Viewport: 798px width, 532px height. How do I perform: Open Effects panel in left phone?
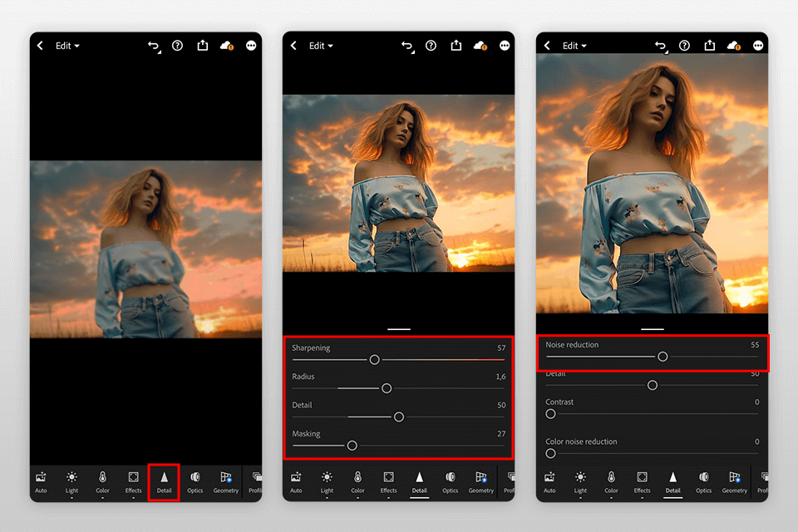click(x=133, y=482)
